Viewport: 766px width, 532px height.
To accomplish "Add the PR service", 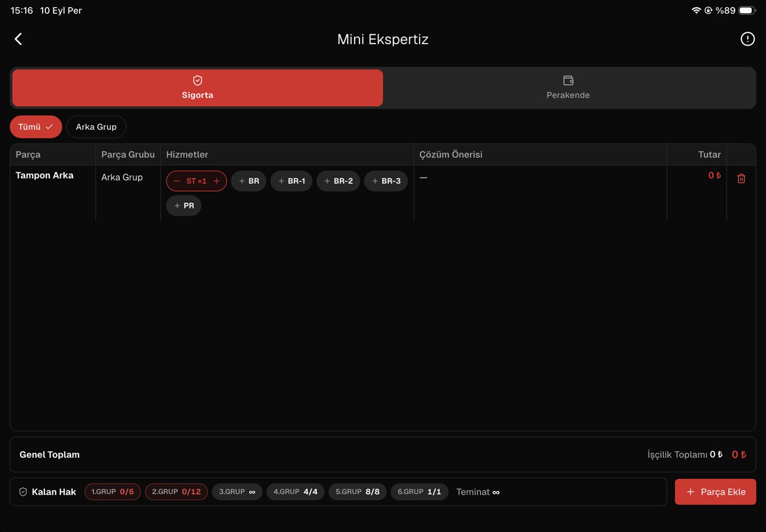I will 184,206.
